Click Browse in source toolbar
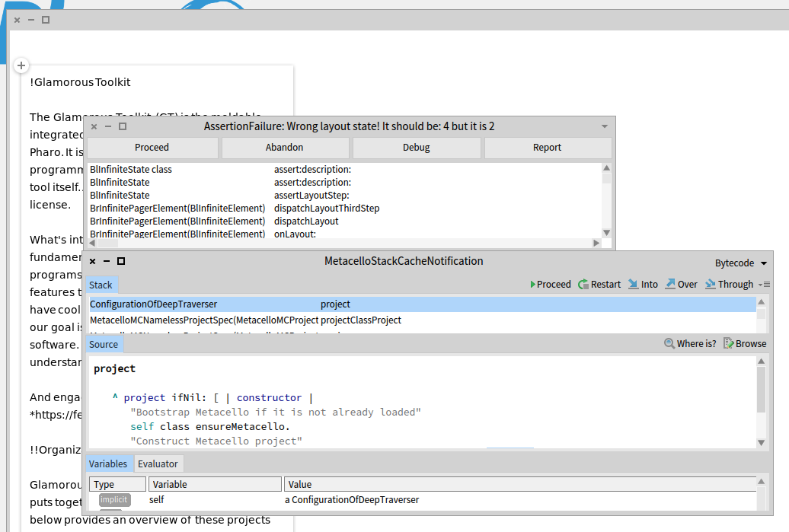 pyautogui.click(x=745, y=343)
